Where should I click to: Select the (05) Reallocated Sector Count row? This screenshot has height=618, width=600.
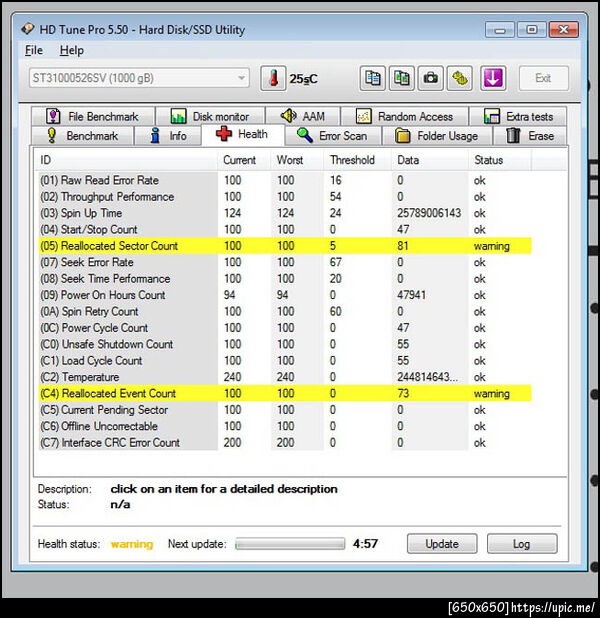click(285, 246)
